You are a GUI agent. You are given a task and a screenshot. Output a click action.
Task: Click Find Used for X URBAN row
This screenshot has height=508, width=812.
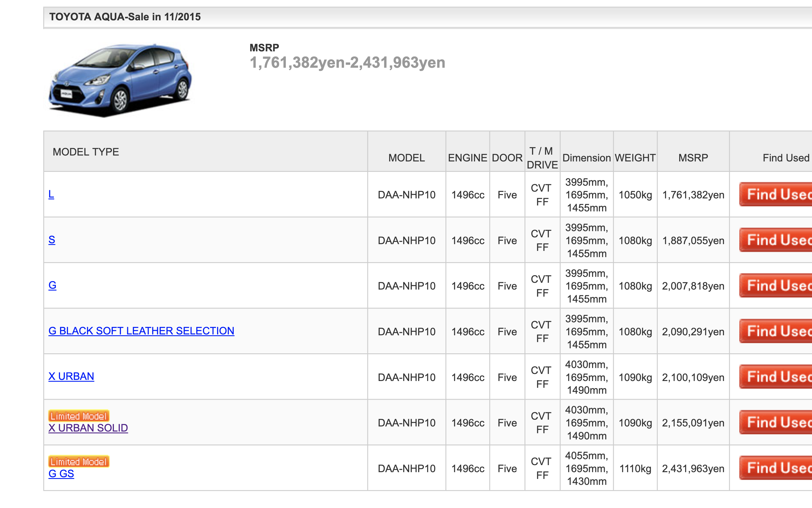(x=775, y=377)
